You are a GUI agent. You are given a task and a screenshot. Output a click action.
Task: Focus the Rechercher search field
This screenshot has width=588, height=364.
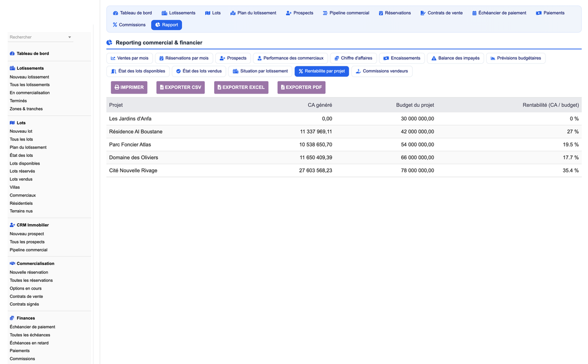point(40,37)
